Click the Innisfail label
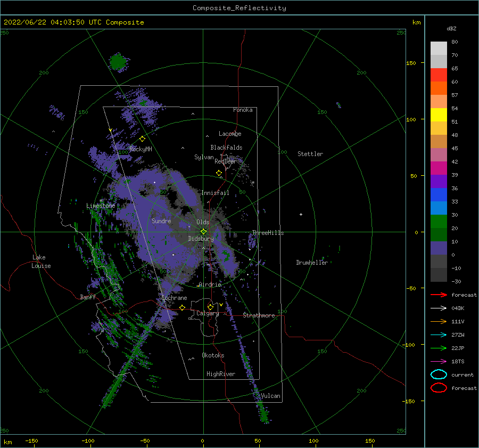 tap(215, 193)
